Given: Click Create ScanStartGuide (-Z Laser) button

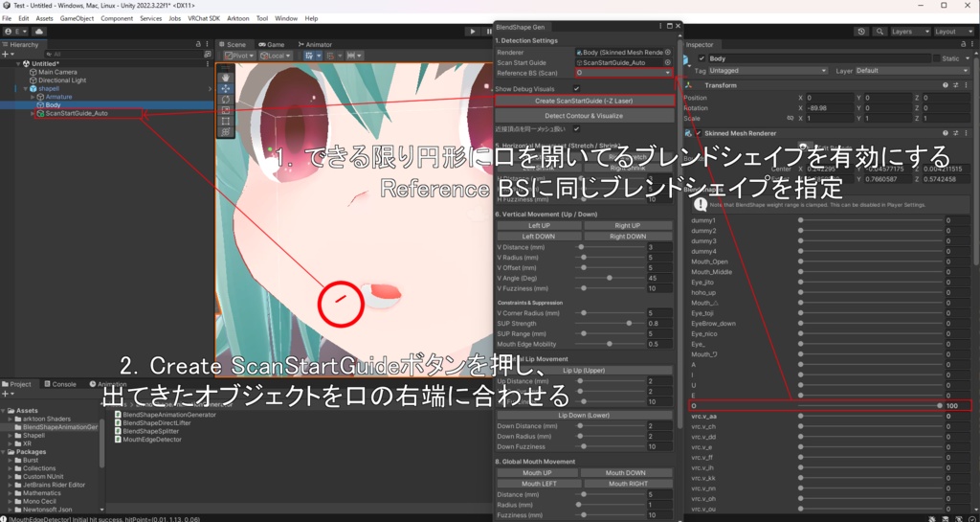Looking at the screenshot, I should tap(585, 101).
